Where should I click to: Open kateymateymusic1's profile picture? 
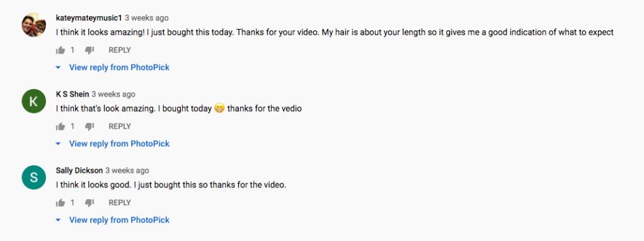tap(33, 25)
